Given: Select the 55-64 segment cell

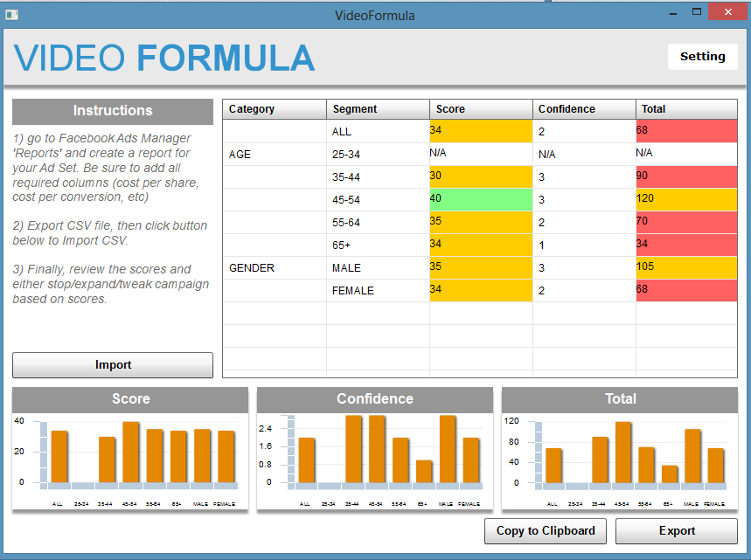Looking at the screenshot, I should (x=378, y=223).
